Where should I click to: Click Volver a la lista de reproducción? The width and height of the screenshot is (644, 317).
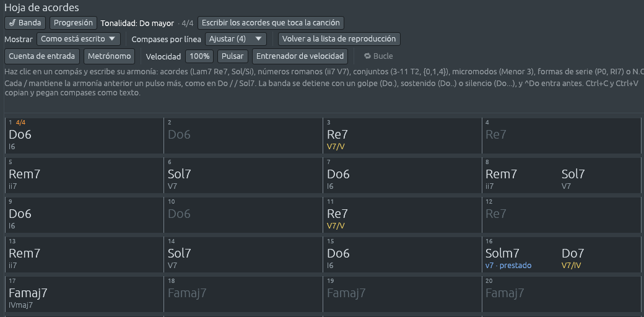coord(339,39)
